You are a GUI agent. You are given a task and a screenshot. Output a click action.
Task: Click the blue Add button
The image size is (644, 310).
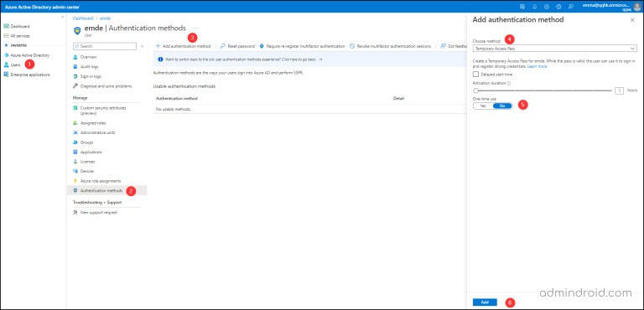485,302
